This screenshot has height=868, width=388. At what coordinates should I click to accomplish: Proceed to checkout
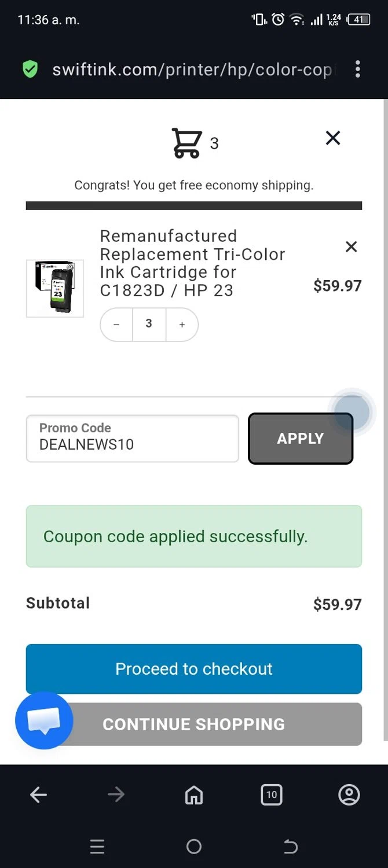(x=194, y=669)
